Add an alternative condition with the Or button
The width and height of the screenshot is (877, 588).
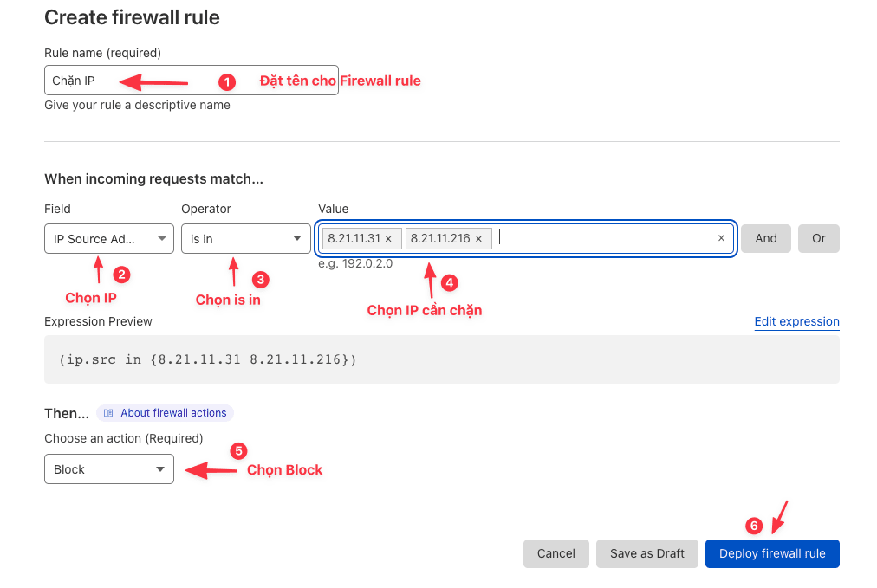coord(818,238)
